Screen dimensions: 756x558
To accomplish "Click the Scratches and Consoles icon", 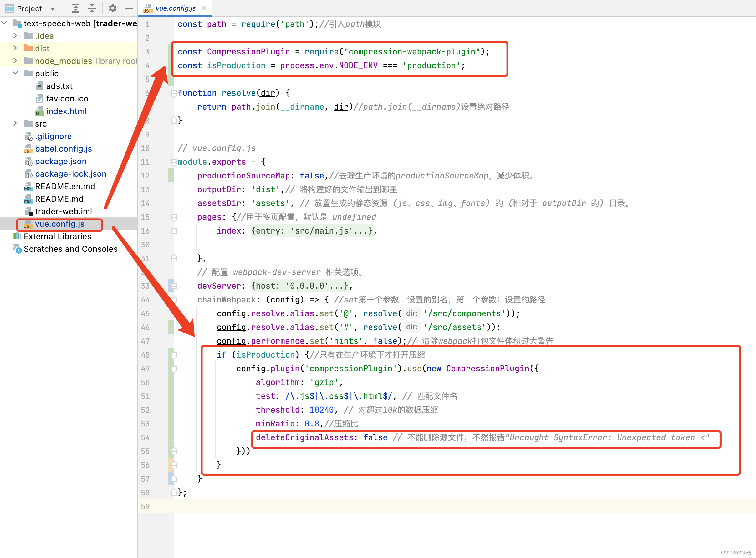I will (x=17, y=249).
